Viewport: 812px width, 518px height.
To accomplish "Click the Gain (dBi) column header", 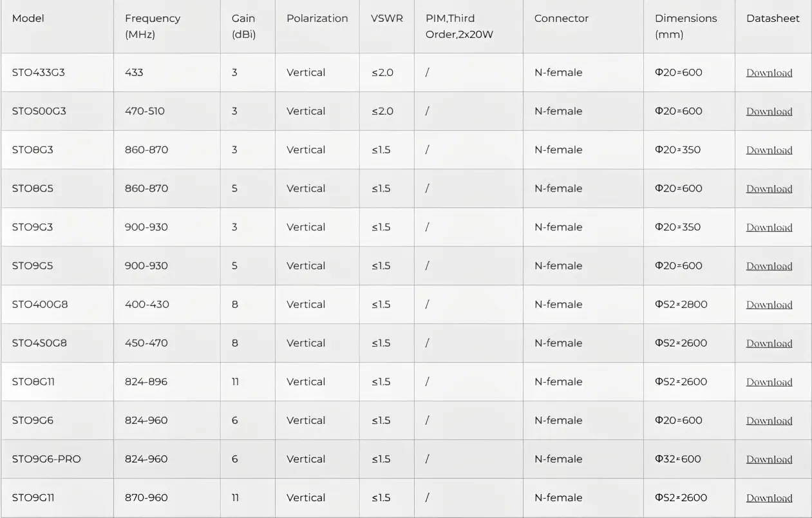I will [243, 26].
